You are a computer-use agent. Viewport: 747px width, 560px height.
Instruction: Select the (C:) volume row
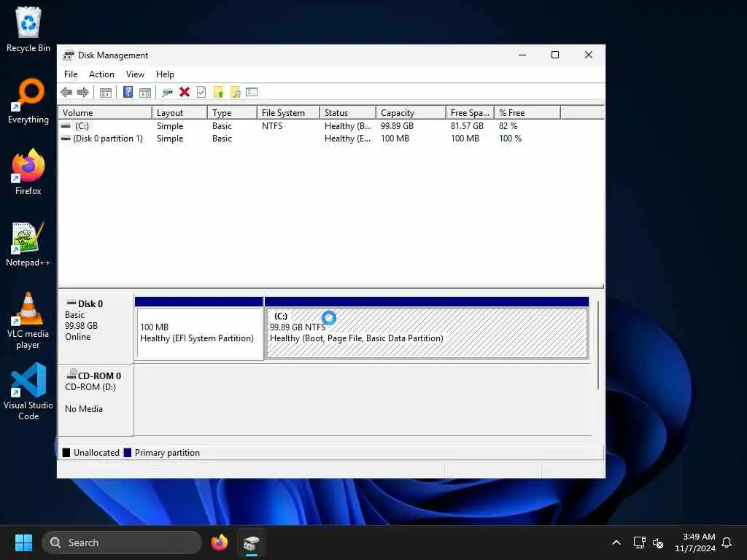tap(330, 126)
